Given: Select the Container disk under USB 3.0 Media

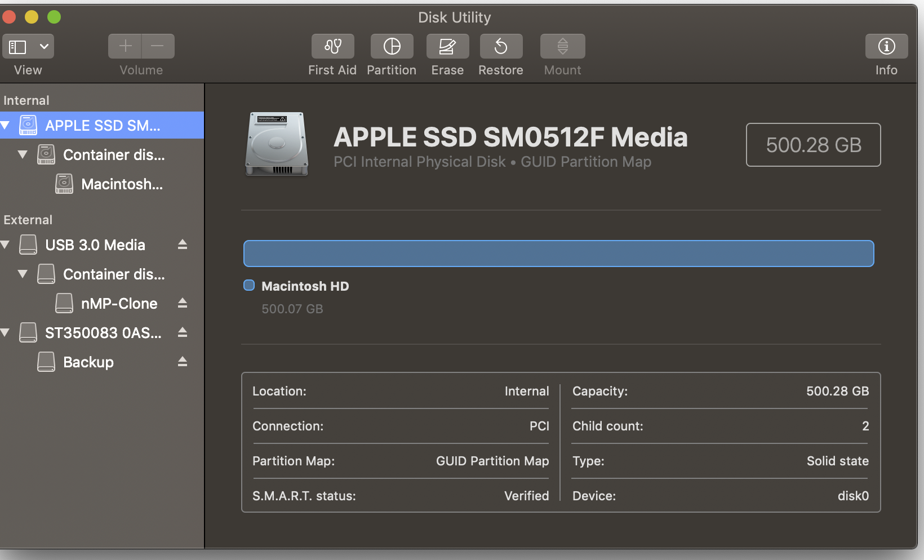Looking at the screenshot, I should pos(102,274).
